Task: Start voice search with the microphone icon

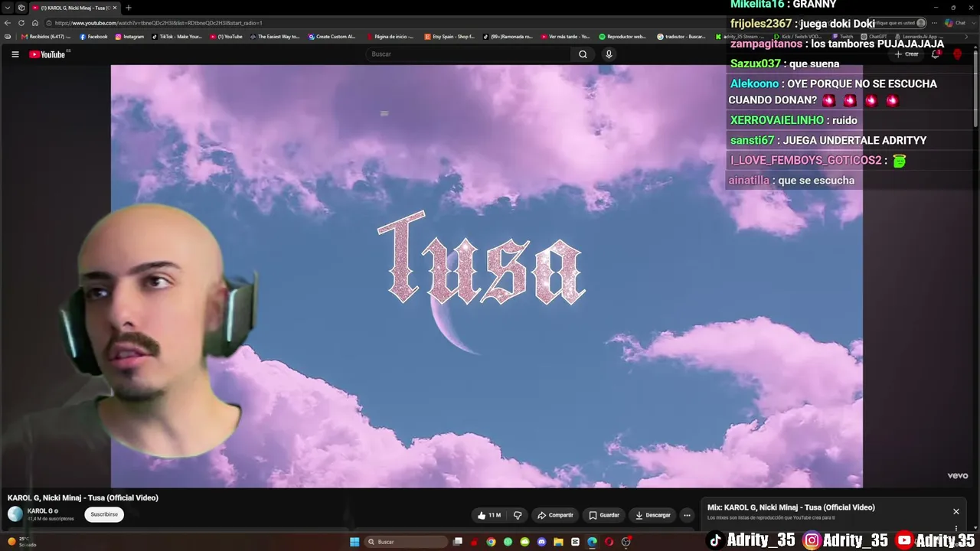Action: coord(609,54)
